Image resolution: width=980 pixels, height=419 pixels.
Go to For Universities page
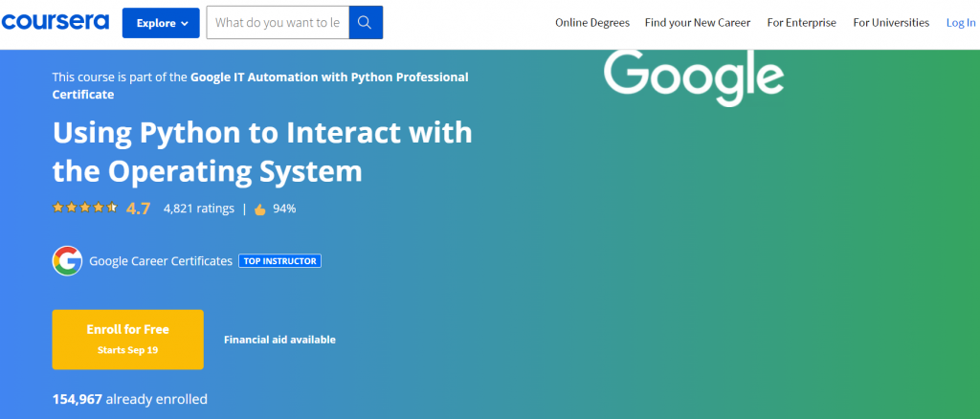(x=891, y=23)
